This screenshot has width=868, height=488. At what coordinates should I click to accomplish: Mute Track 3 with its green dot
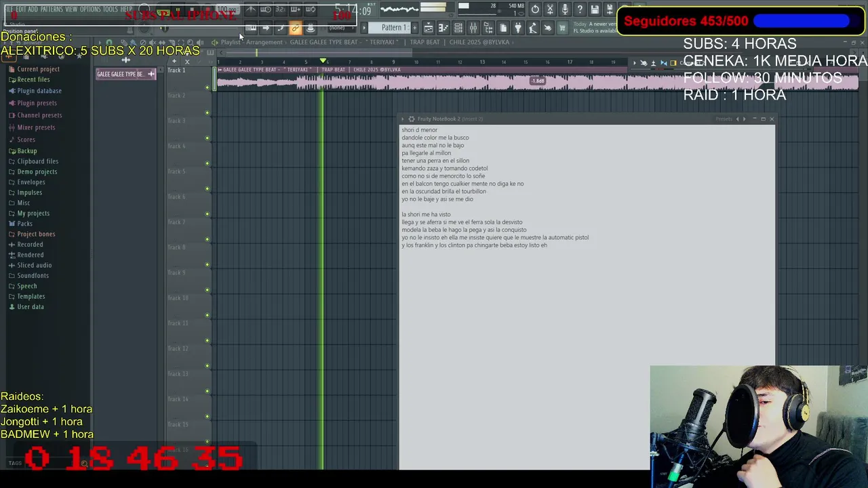click(x=207, y=138)
